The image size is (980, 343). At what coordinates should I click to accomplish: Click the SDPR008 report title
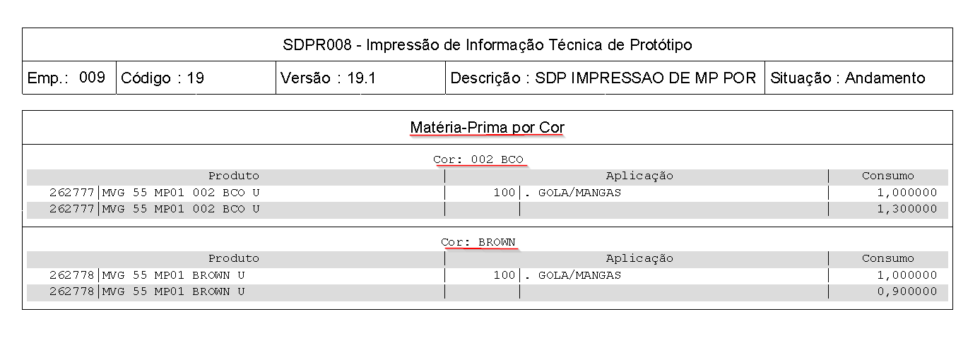tap(487, 45)
